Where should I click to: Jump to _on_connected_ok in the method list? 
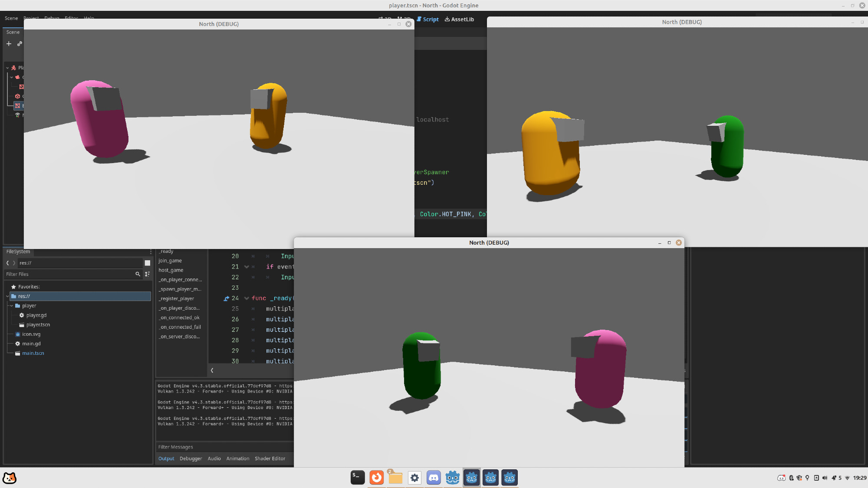point(179,318)
